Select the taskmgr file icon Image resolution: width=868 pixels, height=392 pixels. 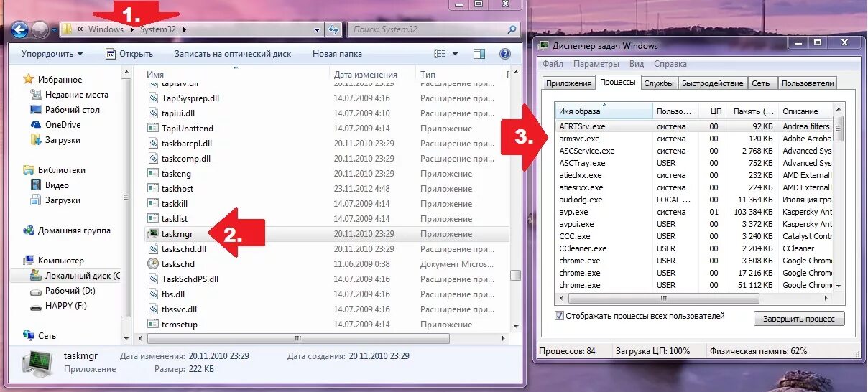(x=152, y=234)
